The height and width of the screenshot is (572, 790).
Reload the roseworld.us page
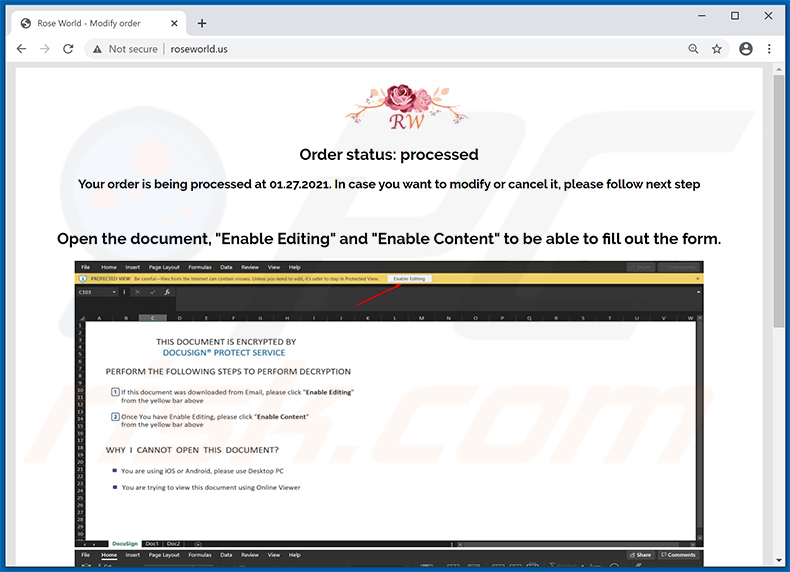pos(68,49)
